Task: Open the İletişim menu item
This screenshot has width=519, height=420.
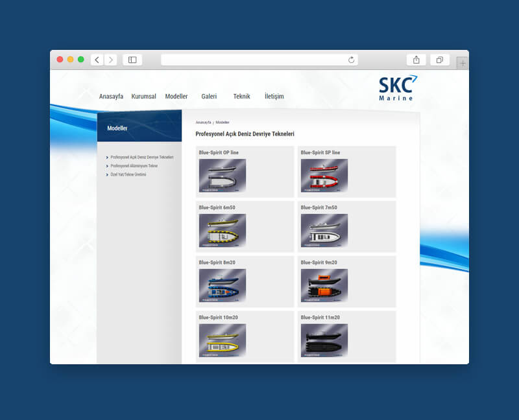Action: pos(274,96)
